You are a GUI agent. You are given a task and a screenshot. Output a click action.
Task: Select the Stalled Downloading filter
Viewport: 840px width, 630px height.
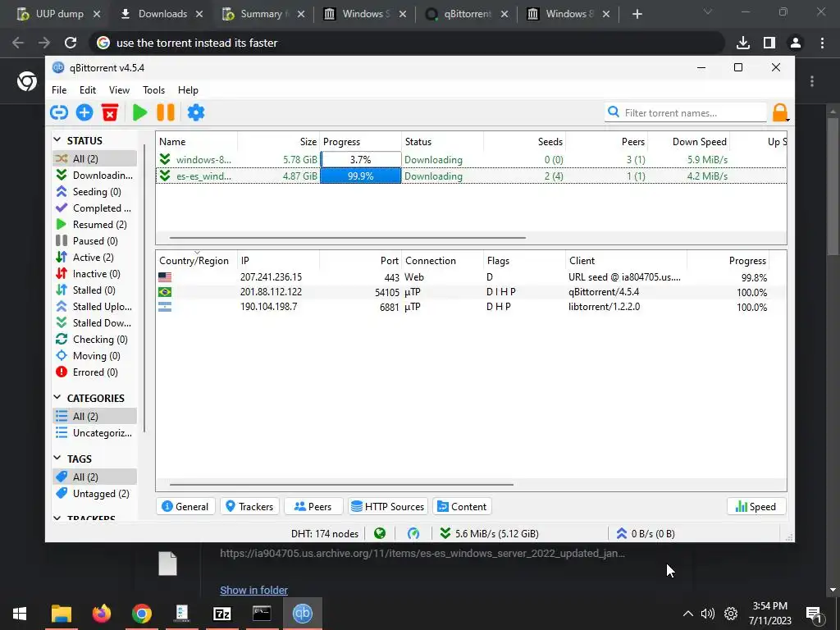(x=95, y=323)
